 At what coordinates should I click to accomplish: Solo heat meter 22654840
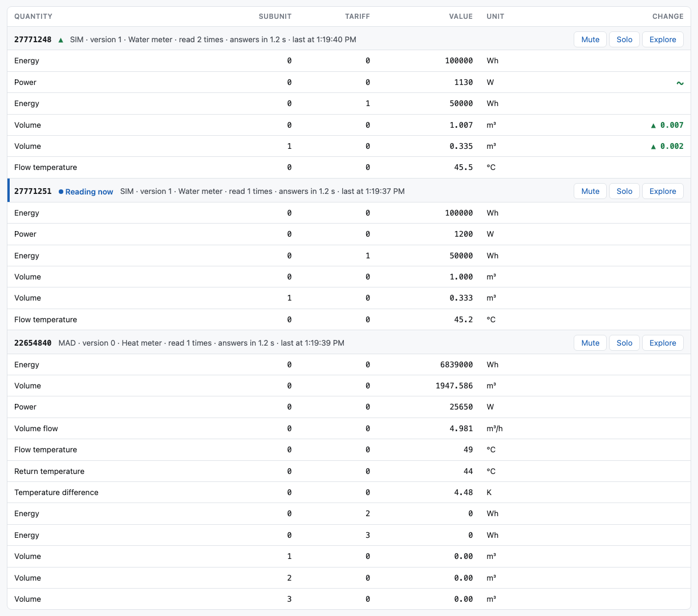624,343
